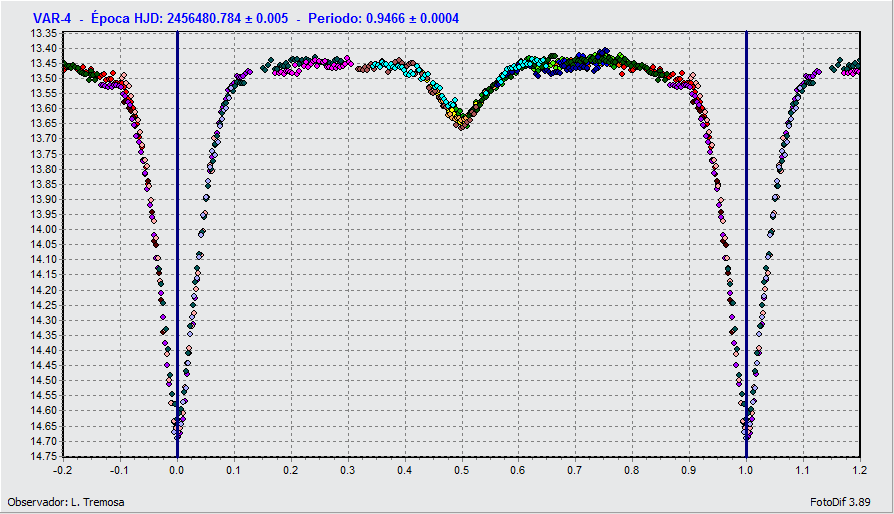
Task: Click the 14.25 magnitude axis label
Action: [45, 305]
